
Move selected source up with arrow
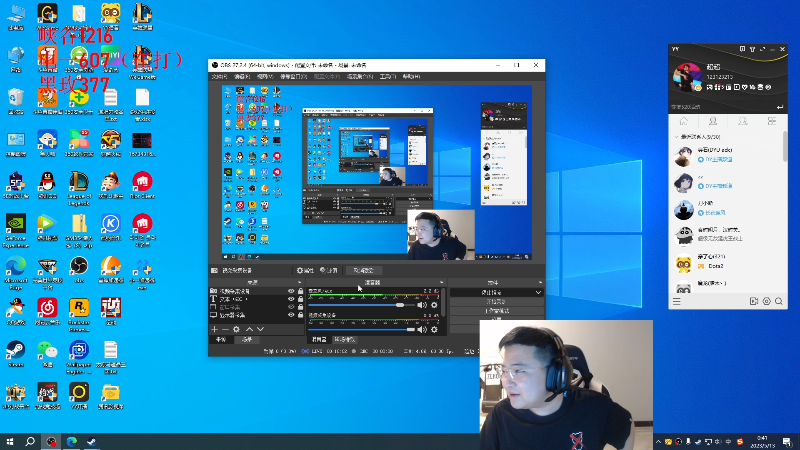point(249,330)
